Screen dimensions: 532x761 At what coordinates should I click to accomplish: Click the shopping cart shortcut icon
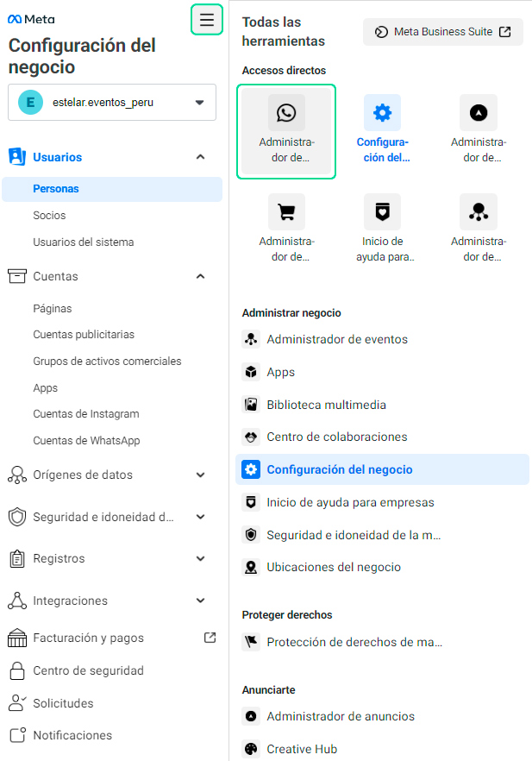click(x=286, y=211)
